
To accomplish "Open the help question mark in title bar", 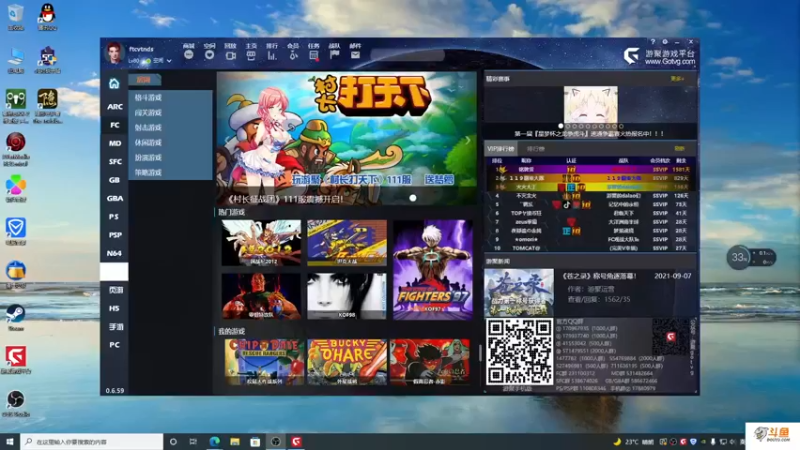I will click(652, 42).
